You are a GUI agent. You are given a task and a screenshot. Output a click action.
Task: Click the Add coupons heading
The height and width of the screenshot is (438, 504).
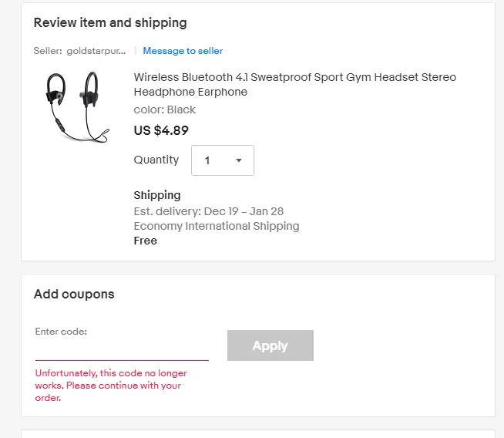coord(74,294)
